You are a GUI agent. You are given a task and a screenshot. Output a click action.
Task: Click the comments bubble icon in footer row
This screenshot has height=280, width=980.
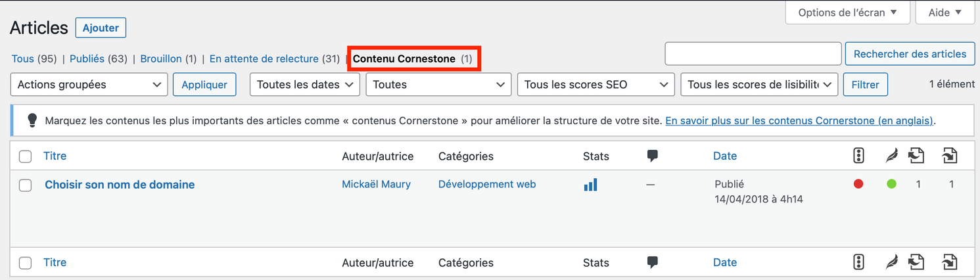click(652, 262)
